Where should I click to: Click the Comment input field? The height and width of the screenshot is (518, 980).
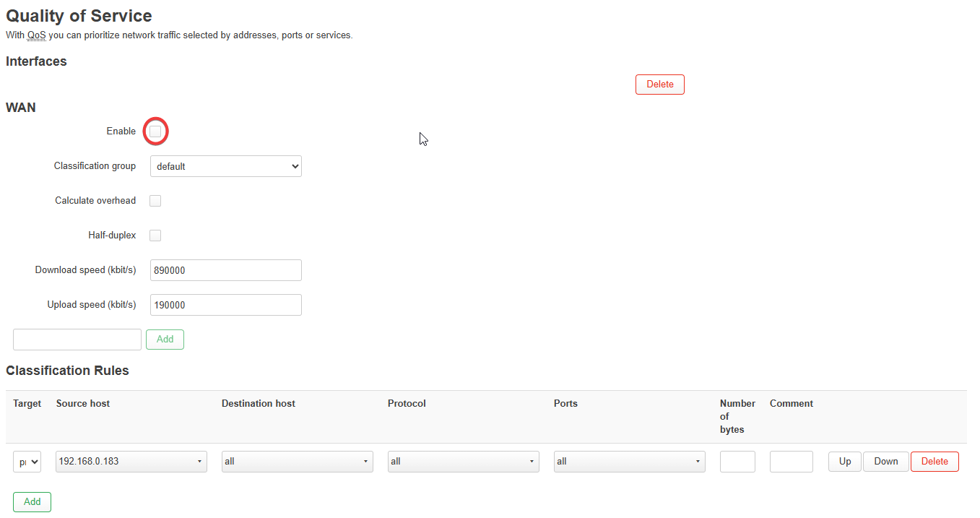[x=791, y=462]
